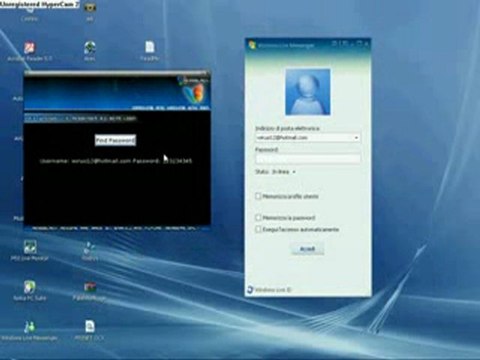Close the Messenger sign-in window
This screenshot has width=480, height=360.
[367, 44]
